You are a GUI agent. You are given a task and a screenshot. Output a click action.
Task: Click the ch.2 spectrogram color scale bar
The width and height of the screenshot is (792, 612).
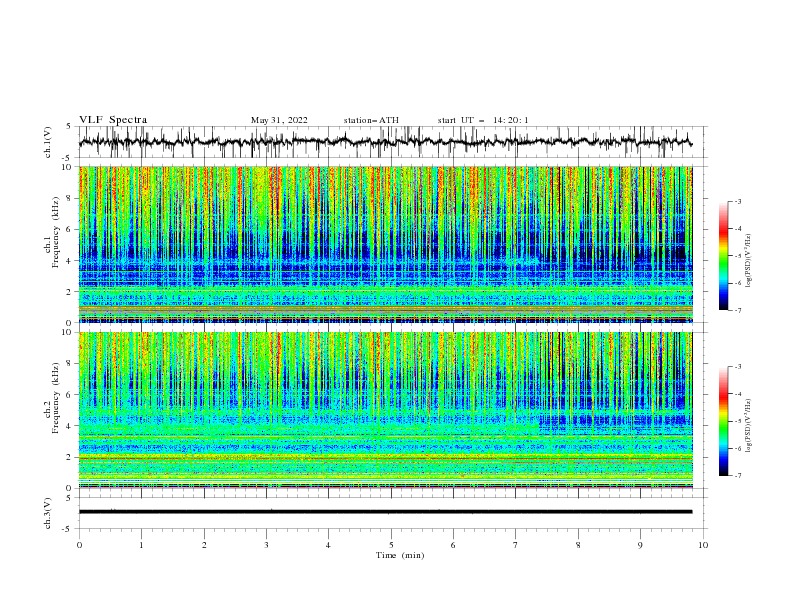723,421
